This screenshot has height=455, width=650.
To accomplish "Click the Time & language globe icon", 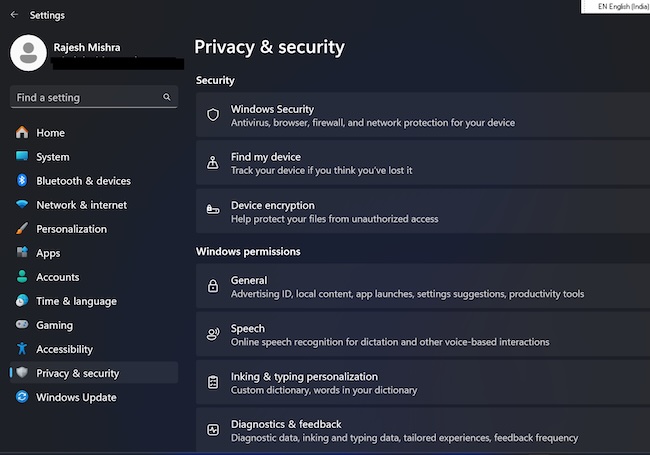I will pyautogui.click(x=22, y=300).
